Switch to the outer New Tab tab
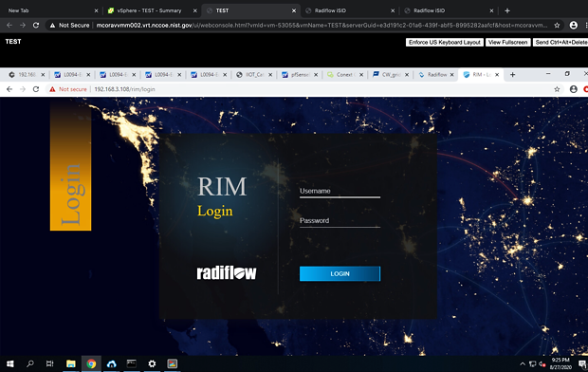Image resolution: width=588 pixels, height=372 pixels. [x=50, y=10]
